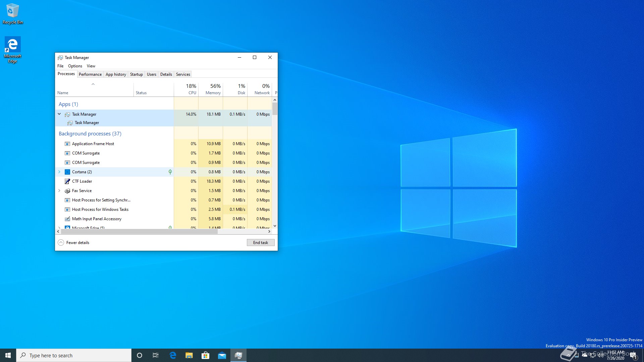Open the Windows Start menu
Screen dimensions: 644x362
pyautogui.click(x=8, y=355)
